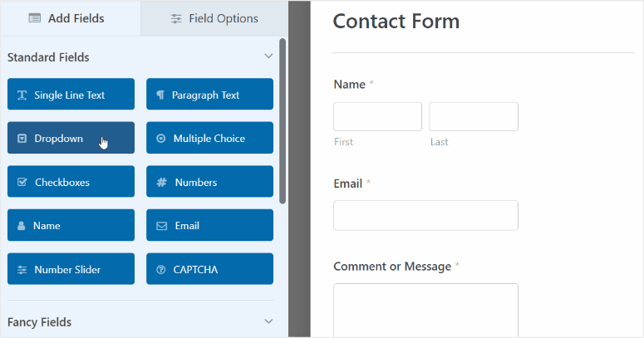Image resolution: width=644 pixels, height=338 pixels.
Task: Collapse the Standard Fields section
Action: pos(268,57)
